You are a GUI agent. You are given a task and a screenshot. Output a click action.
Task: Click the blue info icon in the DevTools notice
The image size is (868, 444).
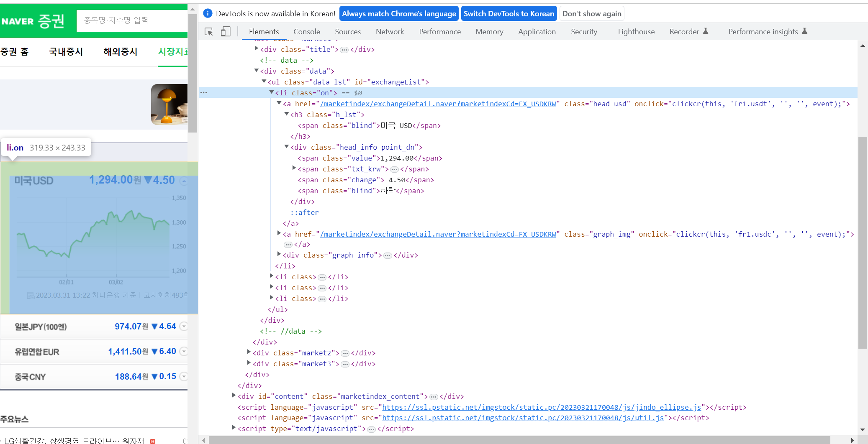pyautogui.click(x=208, y=13)
